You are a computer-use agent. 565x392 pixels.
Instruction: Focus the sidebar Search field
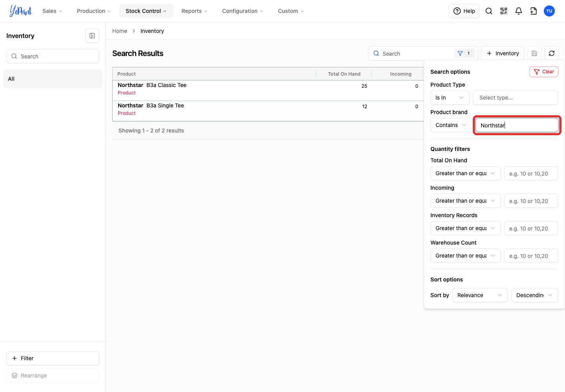point(53,56)
